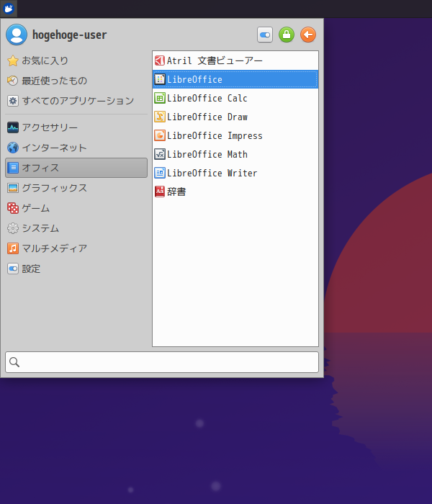
Task: Click the hogehoge-user profile avatar
Action: point(17,35)
